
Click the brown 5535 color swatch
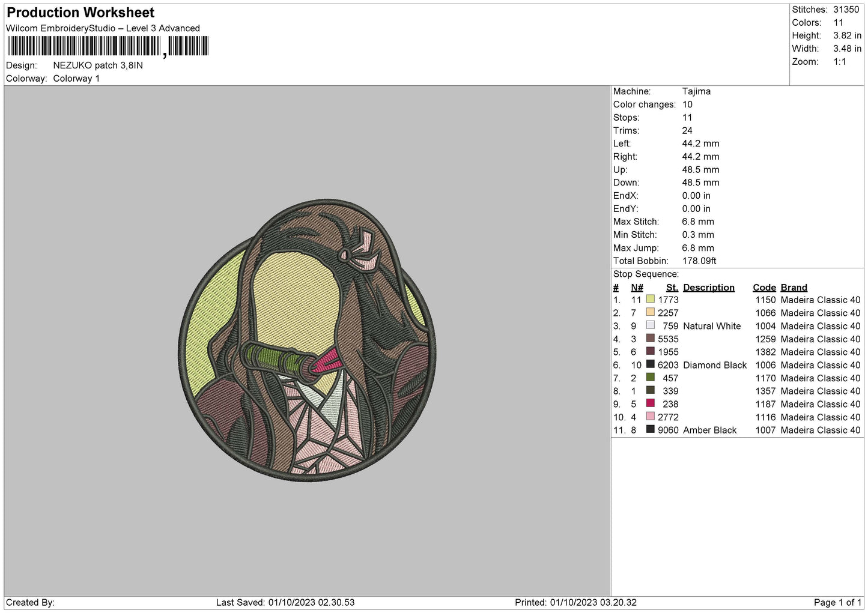pos(650,338)
